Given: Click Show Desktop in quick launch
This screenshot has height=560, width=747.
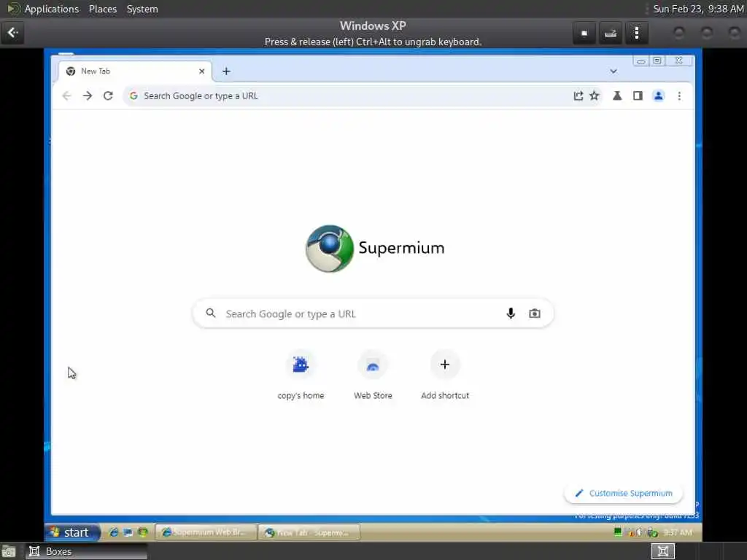Looking at the screenshot, I should [x=128, y=532].
